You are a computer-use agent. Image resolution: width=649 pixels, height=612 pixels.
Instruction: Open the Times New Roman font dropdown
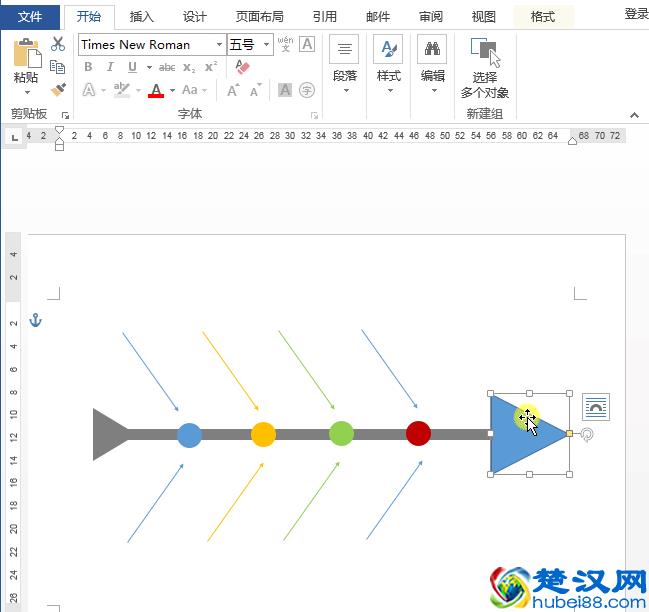pos(219,45)
